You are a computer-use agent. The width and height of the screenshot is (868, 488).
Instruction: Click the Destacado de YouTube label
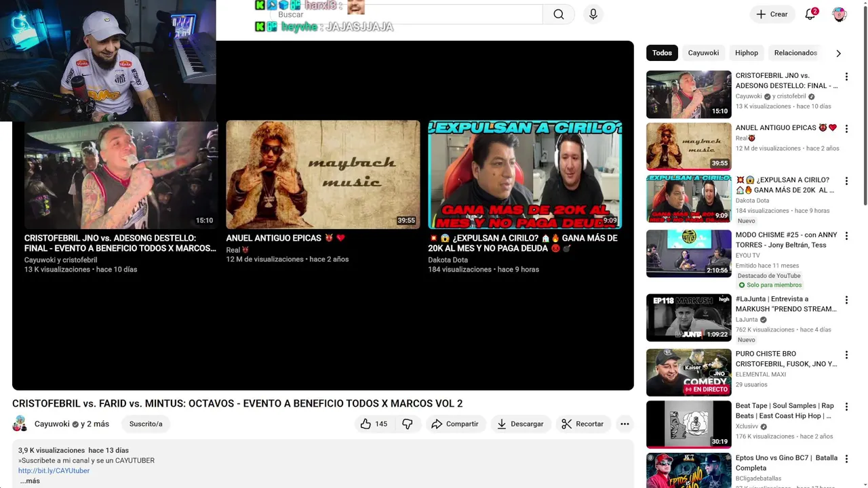[x=769, y=276]
